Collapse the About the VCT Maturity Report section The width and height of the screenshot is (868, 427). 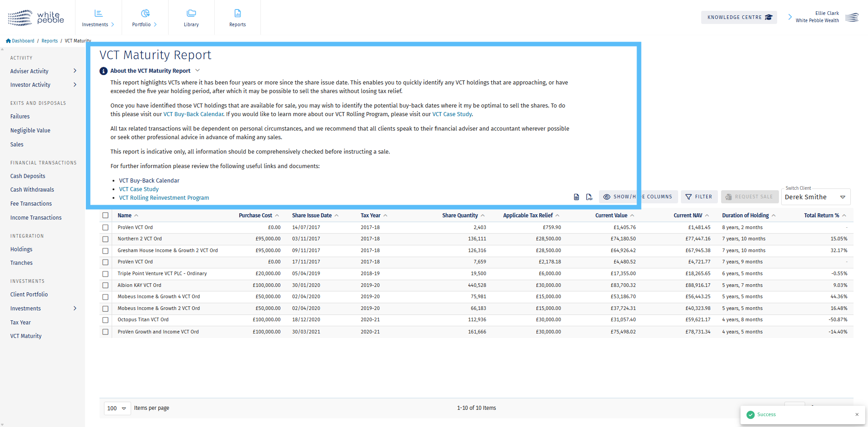198,70
